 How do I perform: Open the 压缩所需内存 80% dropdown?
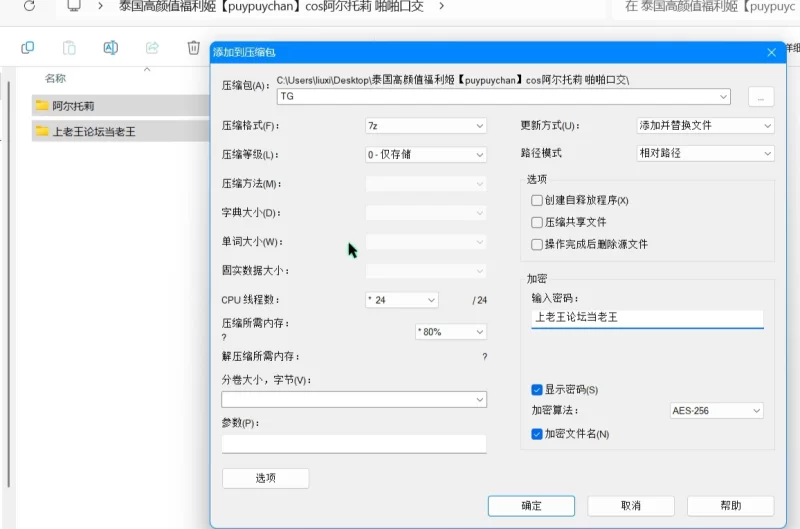[451, 332]
